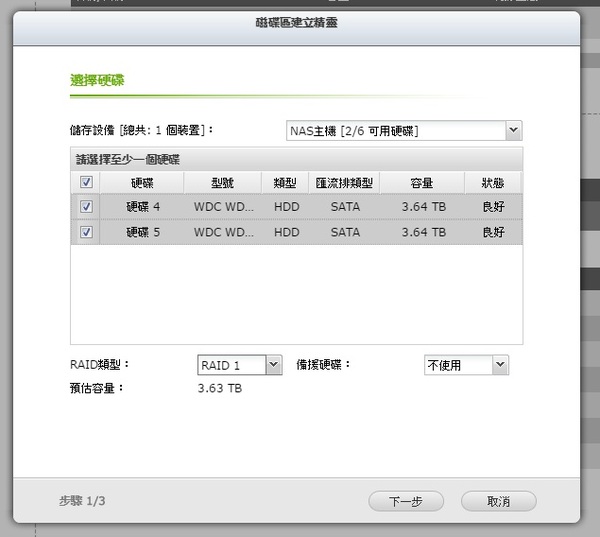Click the 類型 column header
The width and height of the screenshot is (600, 537).
click(x=286, y=183)
